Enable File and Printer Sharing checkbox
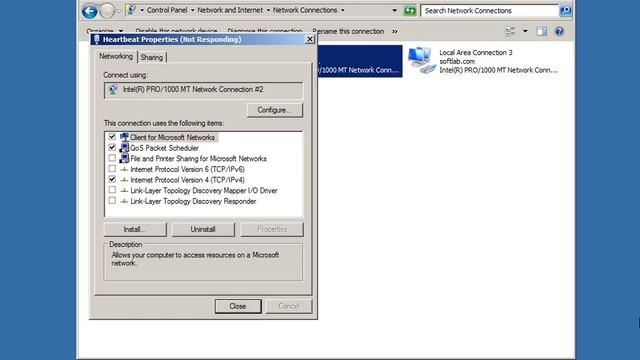This screenshot has height=360, width=640. [112, 158]
